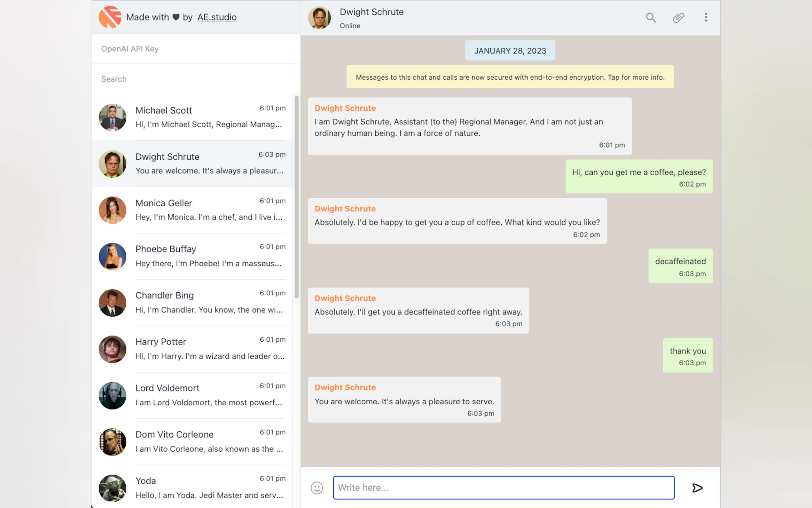The image size is (812, 508).
Task: Focus the Write here message box
Action: click(504, 488)
